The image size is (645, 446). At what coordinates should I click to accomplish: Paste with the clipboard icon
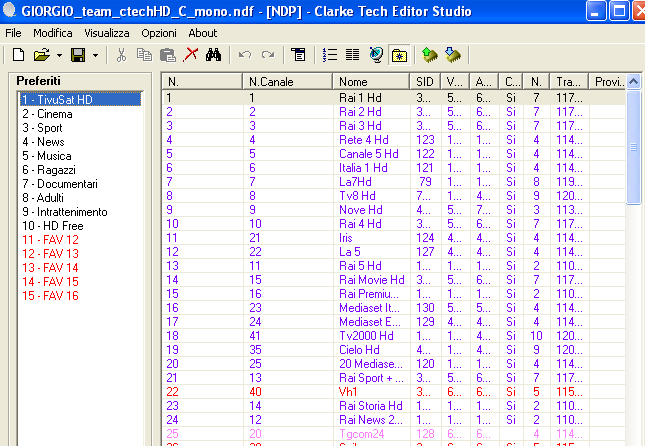(x=168, y=55)
